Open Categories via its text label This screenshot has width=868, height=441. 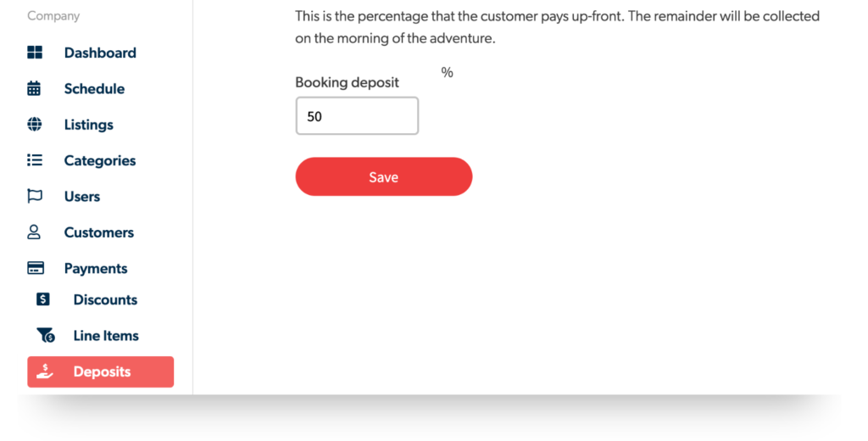coord(100,160)
